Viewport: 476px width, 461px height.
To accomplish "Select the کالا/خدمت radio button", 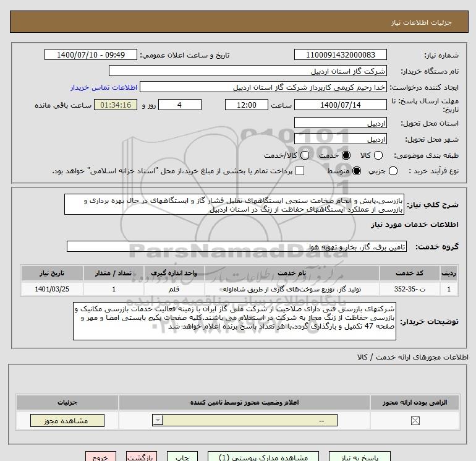I will 305,155.
